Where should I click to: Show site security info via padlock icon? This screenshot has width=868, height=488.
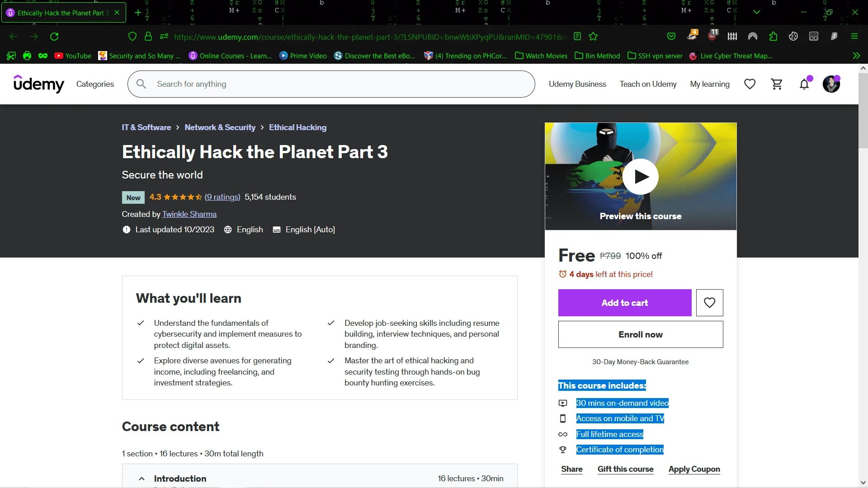pos(148,37)
